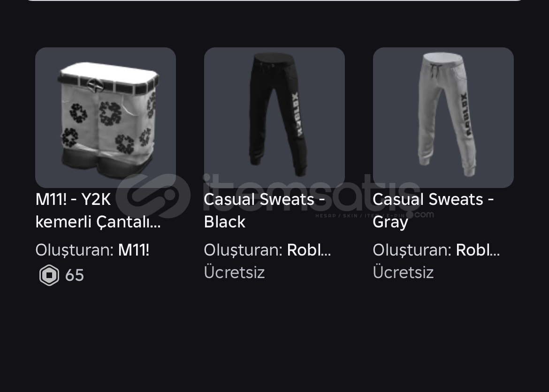
Task: Click 'Oluşturan:' label under Casual Sweats Black
Action: click(x=244, y=250)
